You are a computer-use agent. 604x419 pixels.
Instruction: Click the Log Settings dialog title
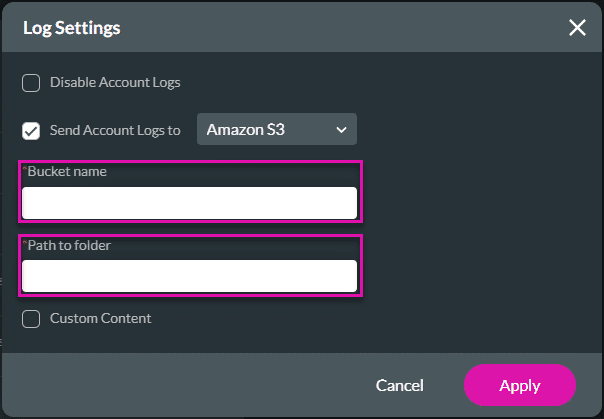(x=71, y=28)
